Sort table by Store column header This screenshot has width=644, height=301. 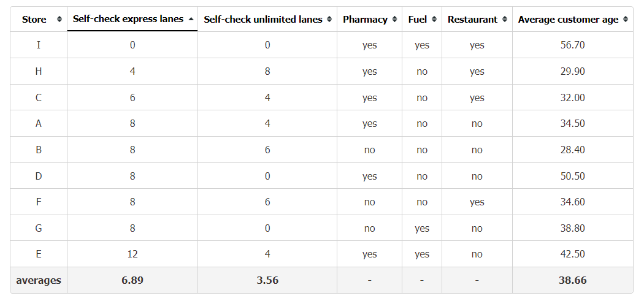point(34,19)
